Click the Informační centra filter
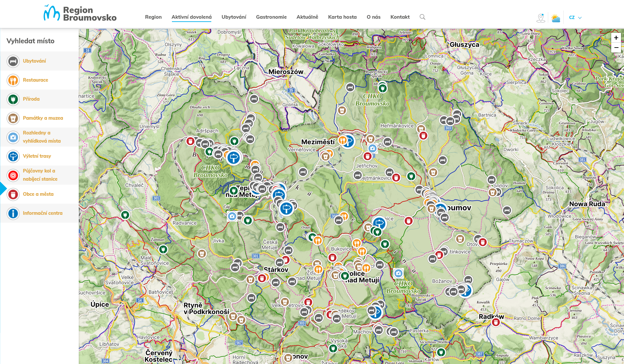Viewport: 624px width, 364px height. click(42, 213)
